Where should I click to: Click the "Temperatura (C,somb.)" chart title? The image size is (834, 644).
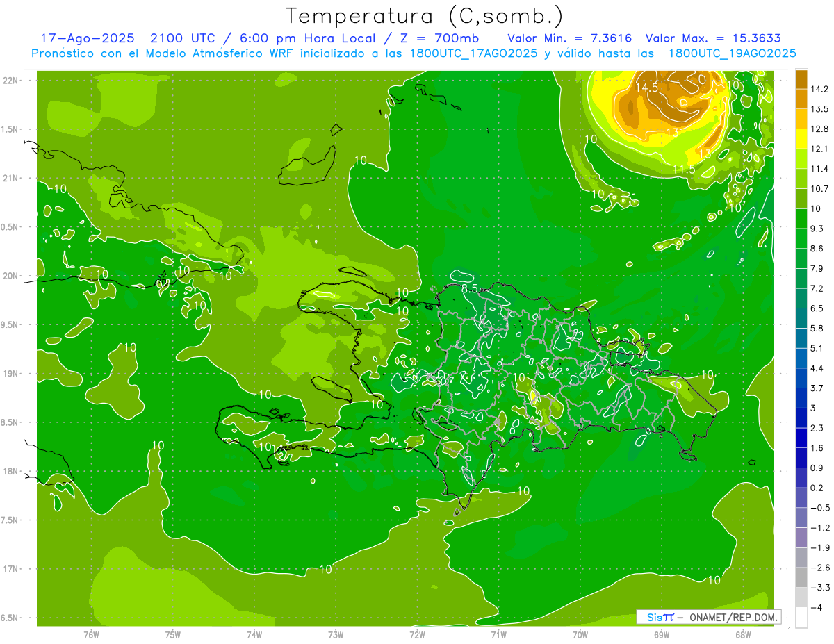[x=425, y=16]
